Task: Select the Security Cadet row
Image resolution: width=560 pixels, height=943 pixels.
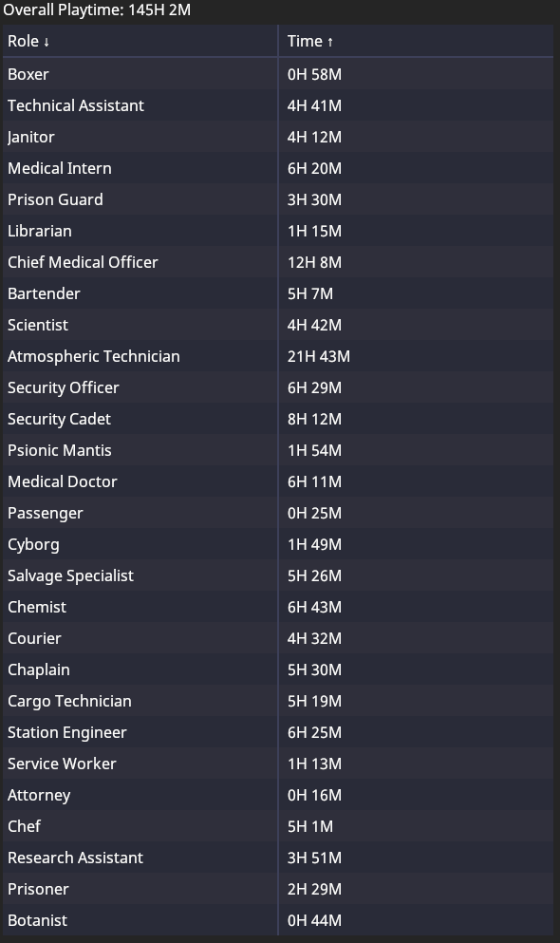Action: point(277,419)
